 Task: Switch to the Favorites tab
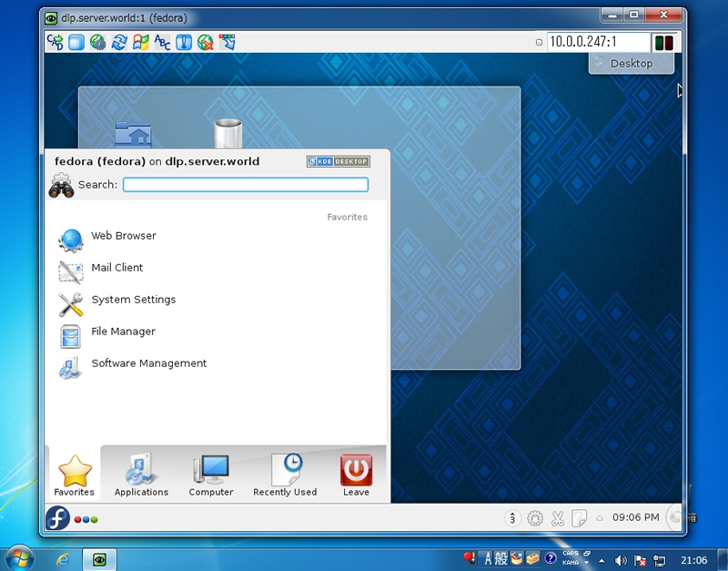pyautogui.click(x=75, y=474)
